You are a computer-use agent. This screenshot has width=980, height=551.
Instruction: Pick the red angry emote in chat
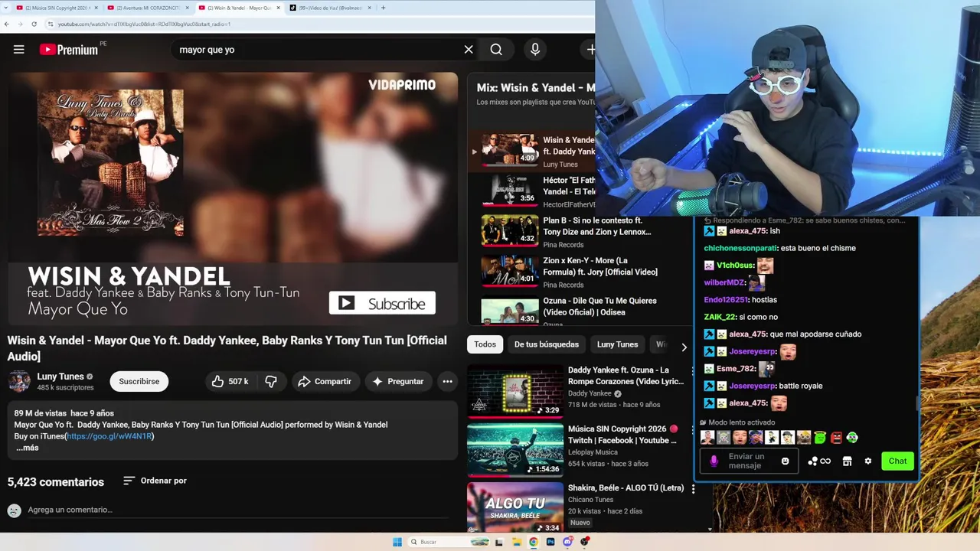click(836, 438)
